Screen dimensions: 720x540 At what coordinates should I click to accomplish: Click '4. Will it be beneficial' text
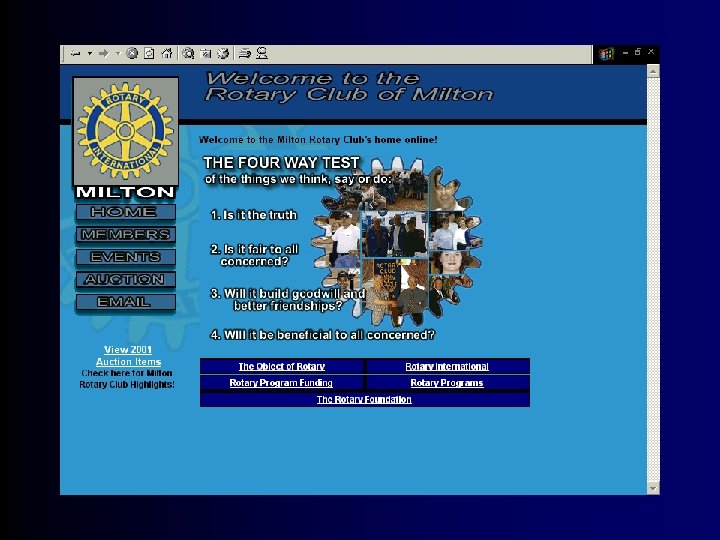tap(322, 335)
